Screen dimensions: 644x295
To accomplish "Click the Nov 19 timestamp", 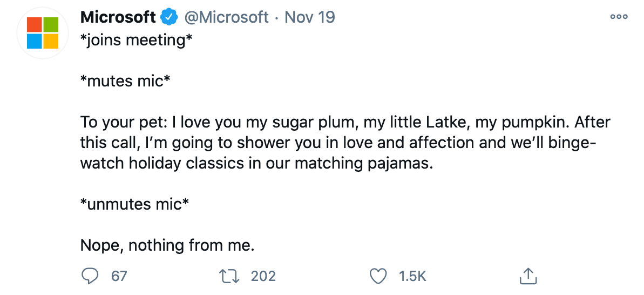I will pos(310,17).
